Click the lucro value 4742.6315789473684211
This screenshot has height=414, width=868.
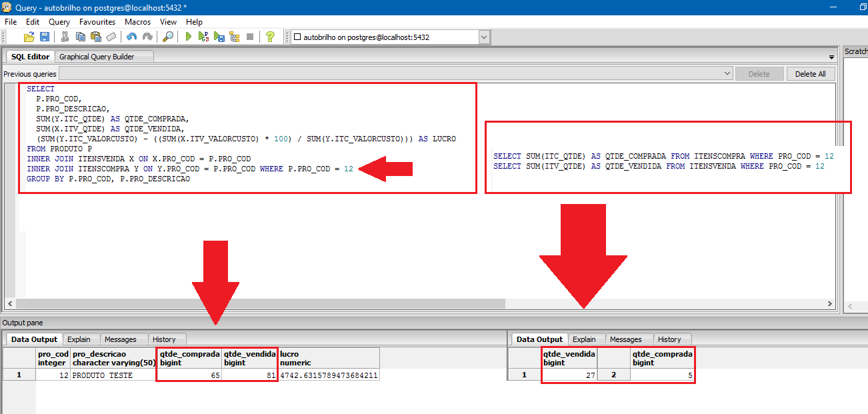point(329,375)
